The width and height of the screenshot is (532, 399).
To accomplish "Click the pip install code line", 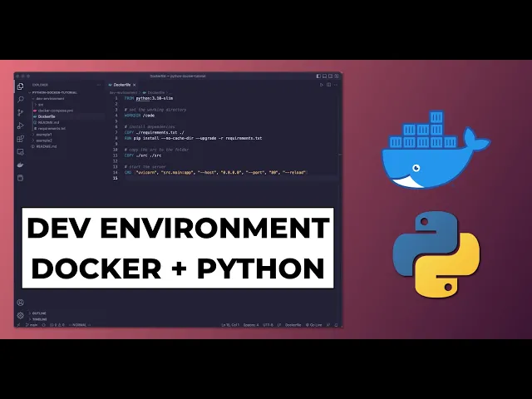I will pyautogui.click(x=193, y=139).
